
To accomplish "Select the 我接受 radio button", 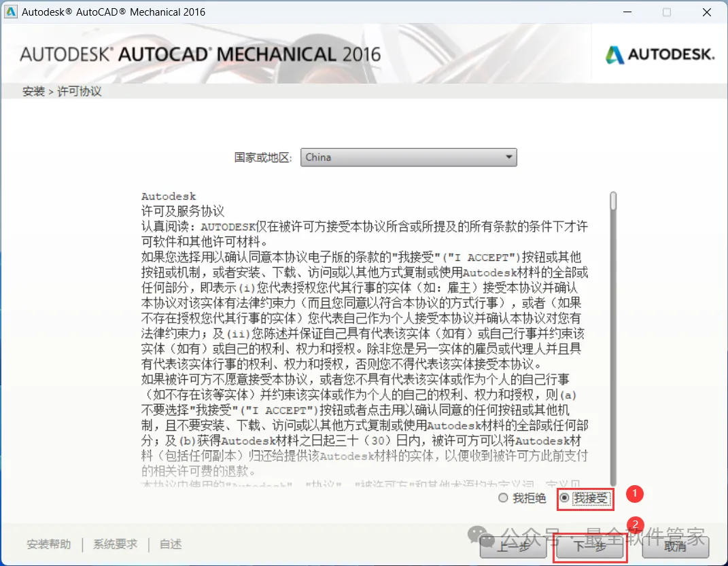I will pos(564,498).
